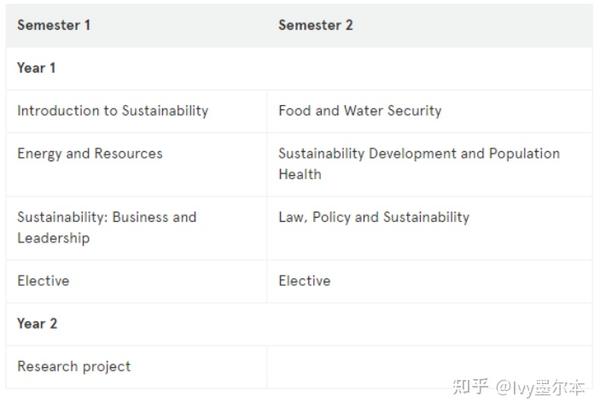
Task: Select the Year 1 row heading
Action: (37, 68)
